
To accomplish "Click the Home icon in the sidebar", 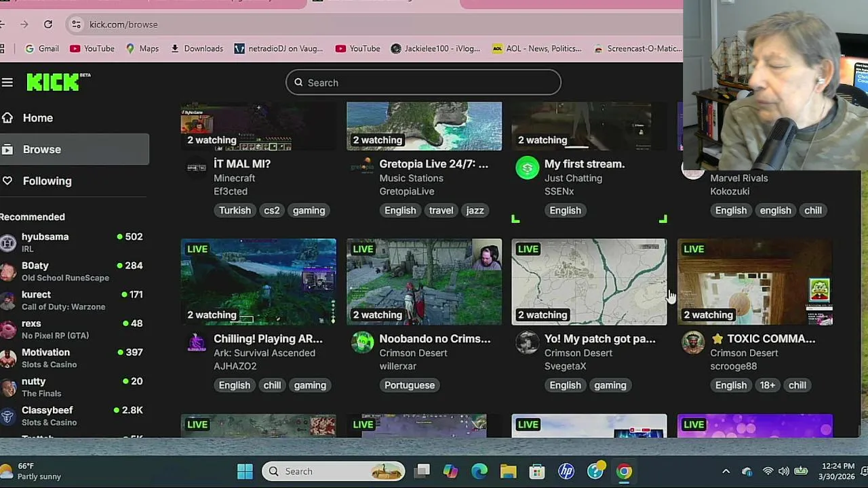I will pyautogui.click(x=7, y=118).
